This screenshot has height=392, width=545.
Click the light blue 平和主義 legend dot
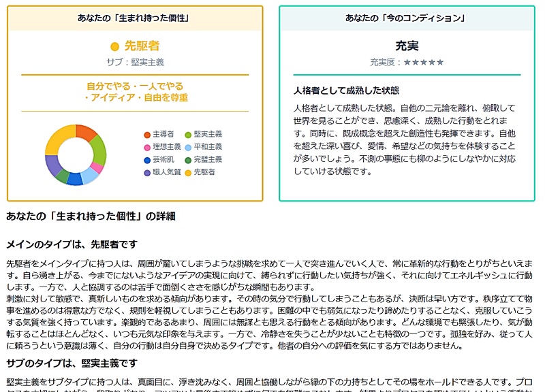coord(188,147)
